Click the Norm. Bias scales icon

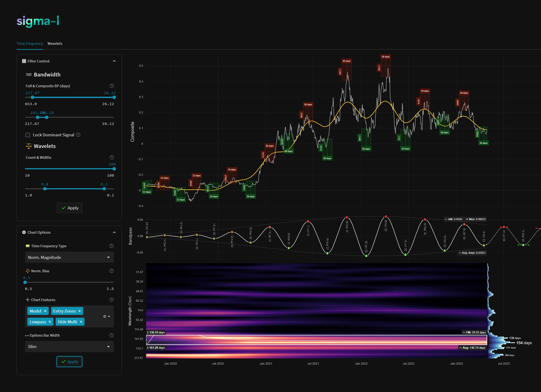[27, 271]
